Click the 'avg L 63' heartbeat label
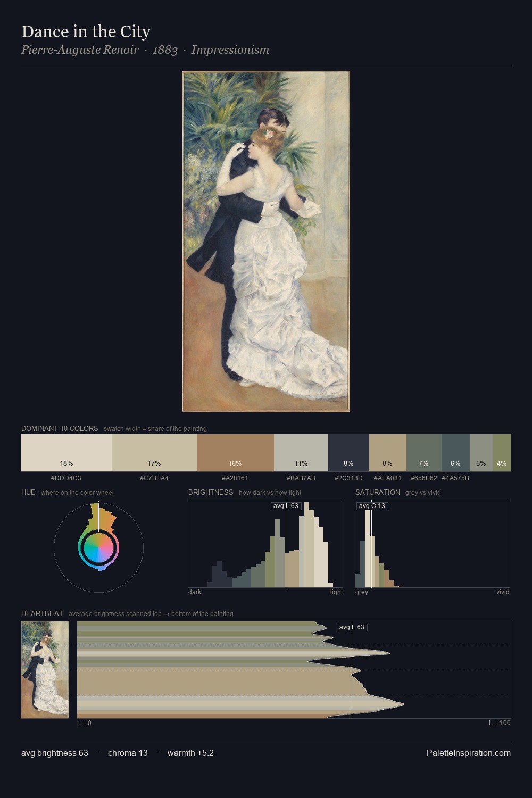Image resolution: width=532 pixels, height=798 pixels. point(352,627)
